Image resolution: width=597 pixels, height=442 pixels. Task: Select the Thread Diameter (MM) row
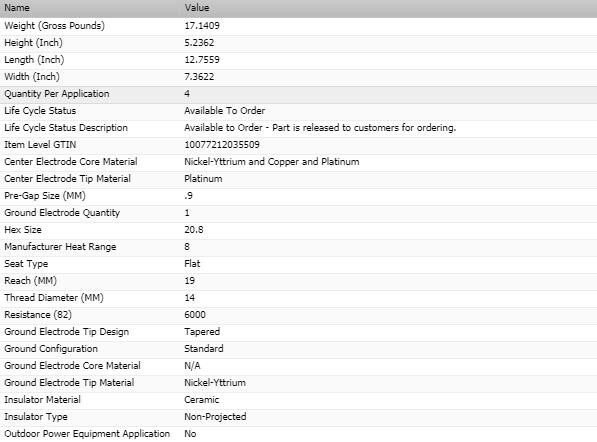pos(298,298)
